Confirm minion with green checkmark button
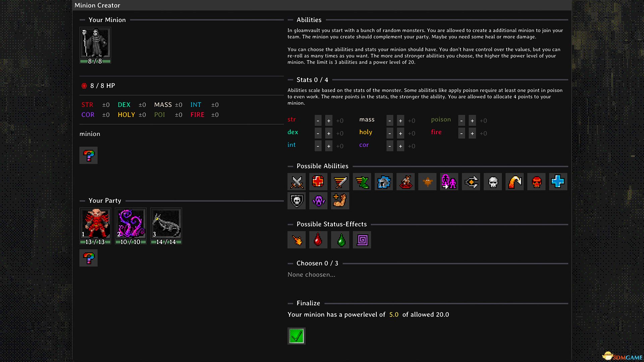This screenshot has height=362, width=644. tap(297, 336)
